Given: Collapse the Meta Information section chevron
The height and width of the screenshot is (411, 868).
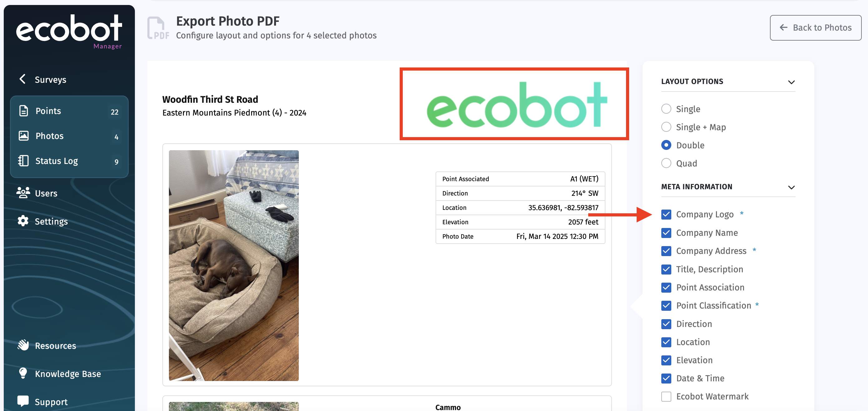Looking at the screenshot, I should [x=791, y=187].
